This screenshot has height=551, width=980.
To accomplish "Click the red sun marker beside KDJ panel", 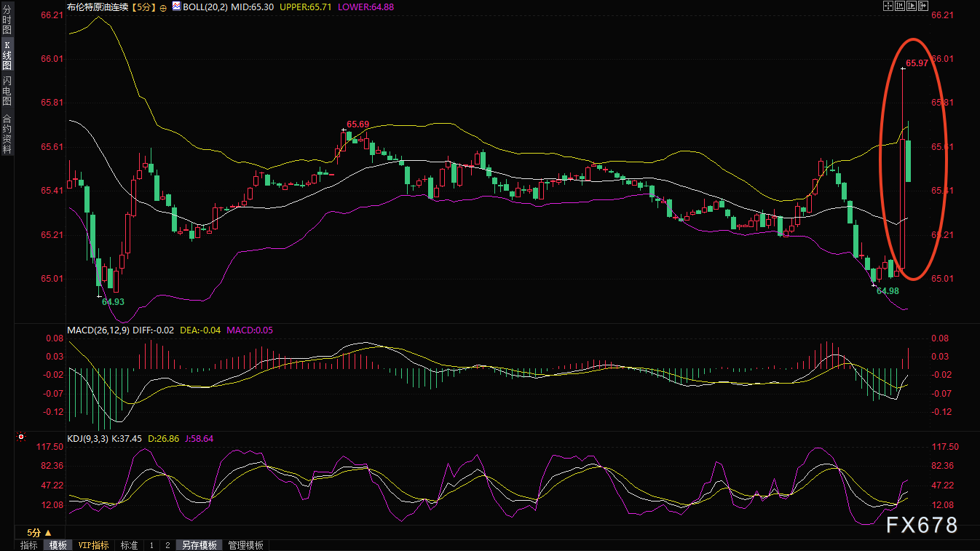I will [x=21, y=437].
